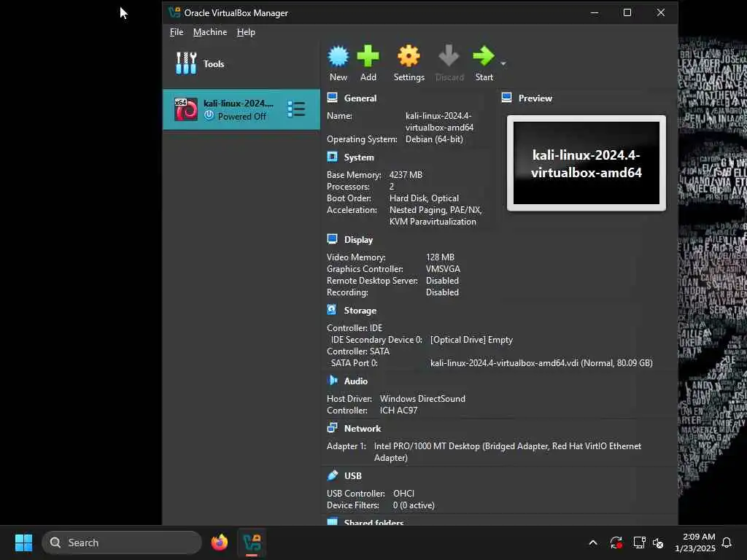
Task: Click the Audio section speaker icon
Action: coord(332,381)
